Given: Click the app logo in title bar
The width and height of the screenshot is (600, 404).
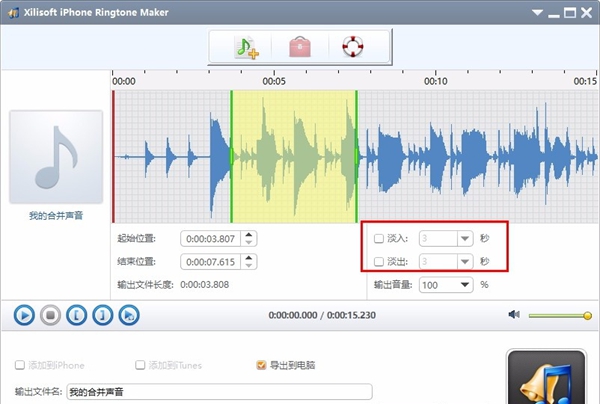Looking at the screenshot, I should (13, 13).
